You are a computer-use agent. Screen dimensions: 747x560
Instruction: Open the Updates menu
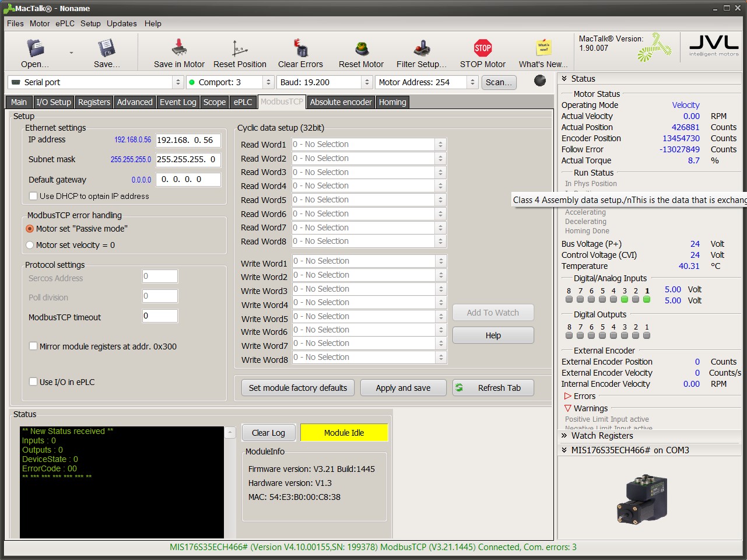pos(122,23)
